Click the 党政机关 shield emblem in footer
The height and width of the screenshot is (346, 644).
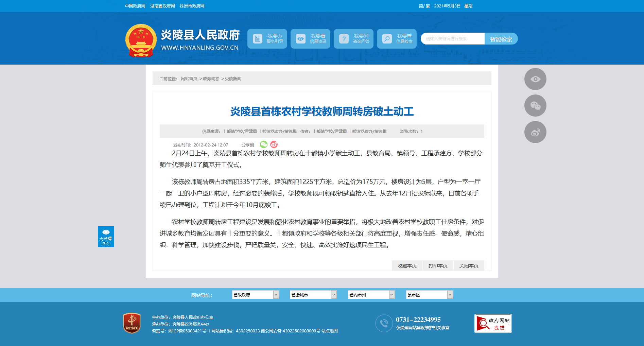[x=132, y=323]
